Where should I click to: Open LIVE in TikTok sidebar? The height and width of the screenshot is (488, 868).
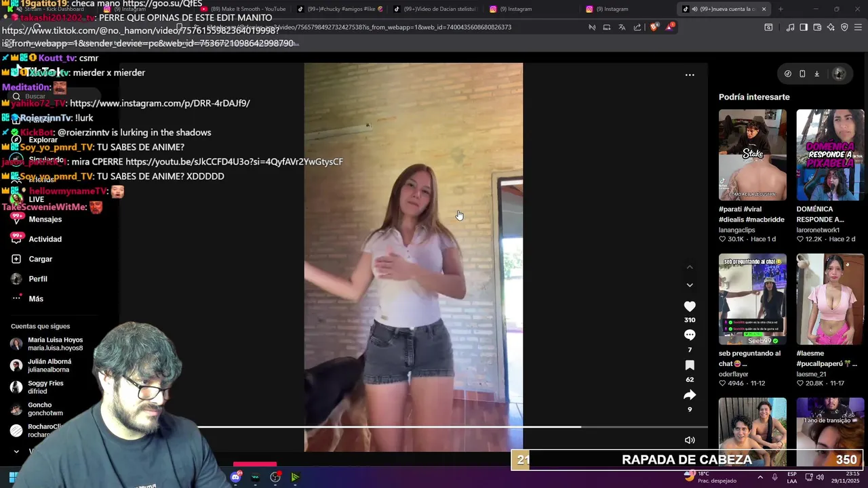click(36, 199)
